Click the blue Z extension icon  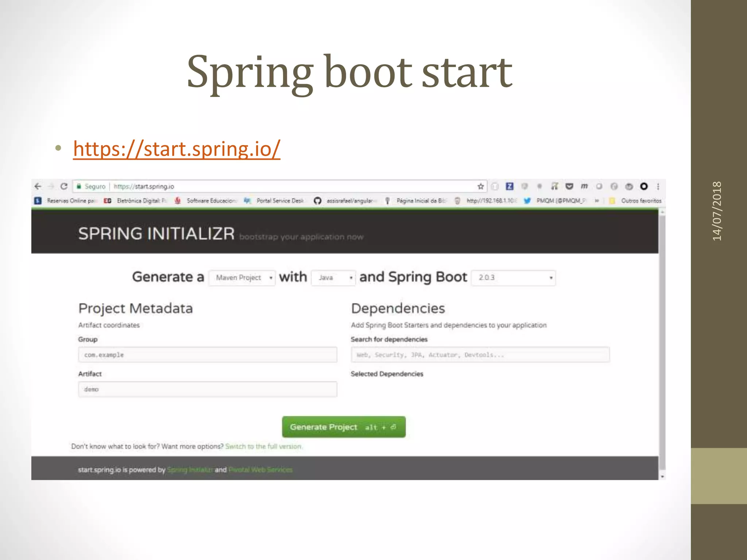[510, 186]
